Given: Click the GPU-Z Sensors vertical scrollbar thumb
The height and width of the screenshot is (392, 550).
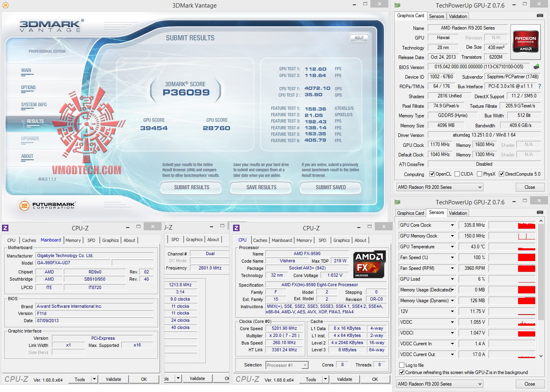Looking at the screenshot, I should click(x=541, y=272).
